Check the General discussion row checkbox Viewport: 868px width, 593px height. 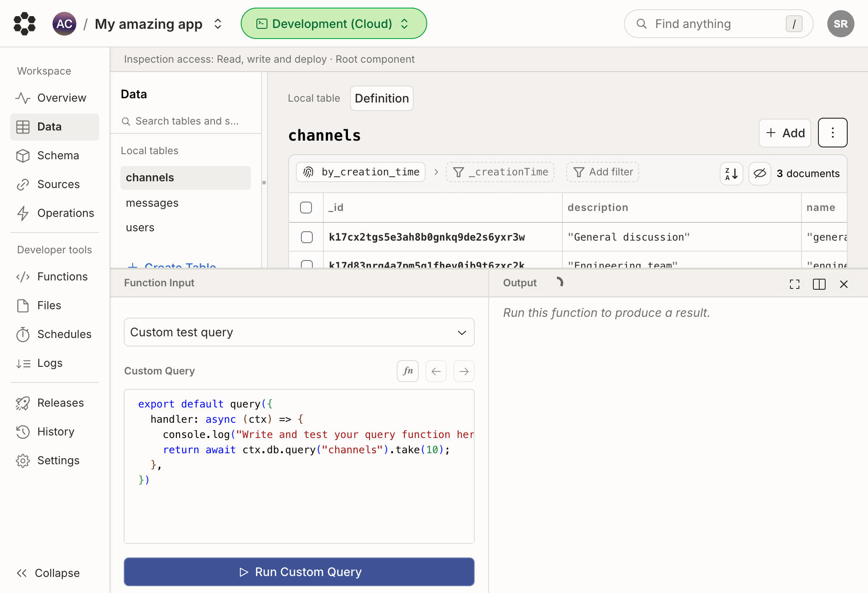[307, 237]
